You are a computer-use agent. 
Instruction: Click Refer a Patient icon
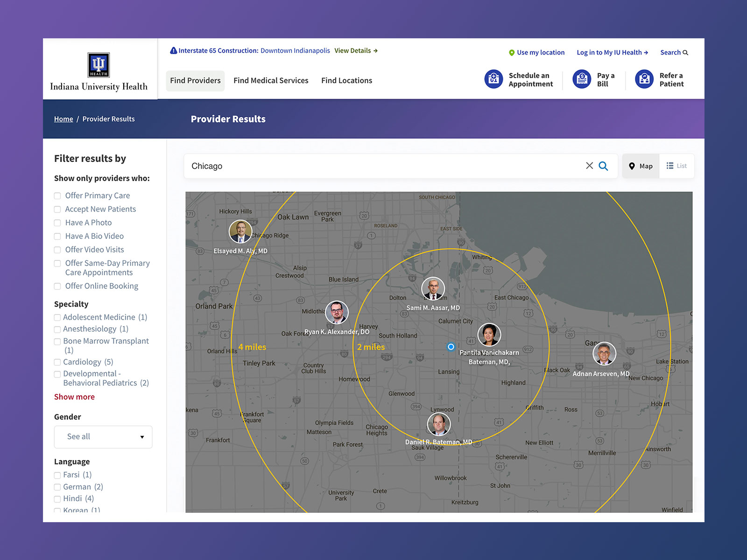(644, 79)
